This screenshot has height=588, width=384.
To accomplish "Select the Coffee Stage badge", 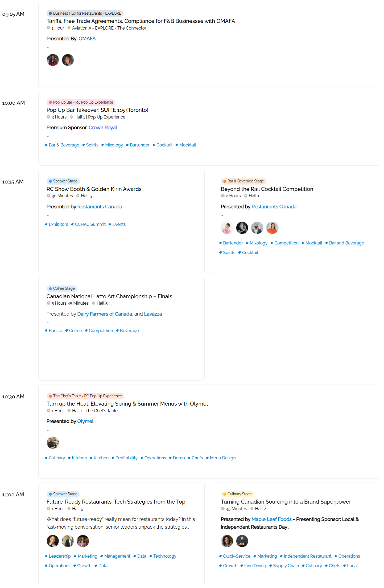I will 62,288.
